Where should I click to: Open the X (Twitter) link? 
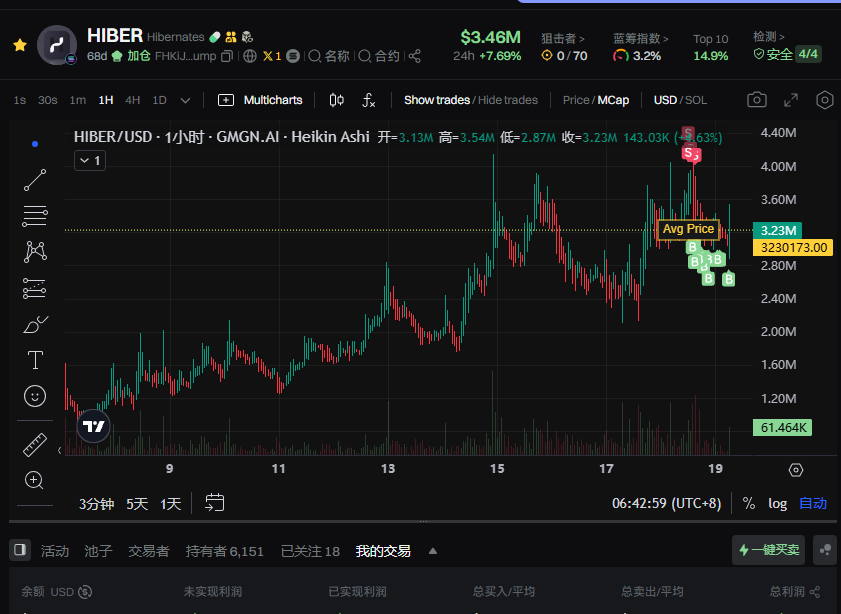pos(272,56)
